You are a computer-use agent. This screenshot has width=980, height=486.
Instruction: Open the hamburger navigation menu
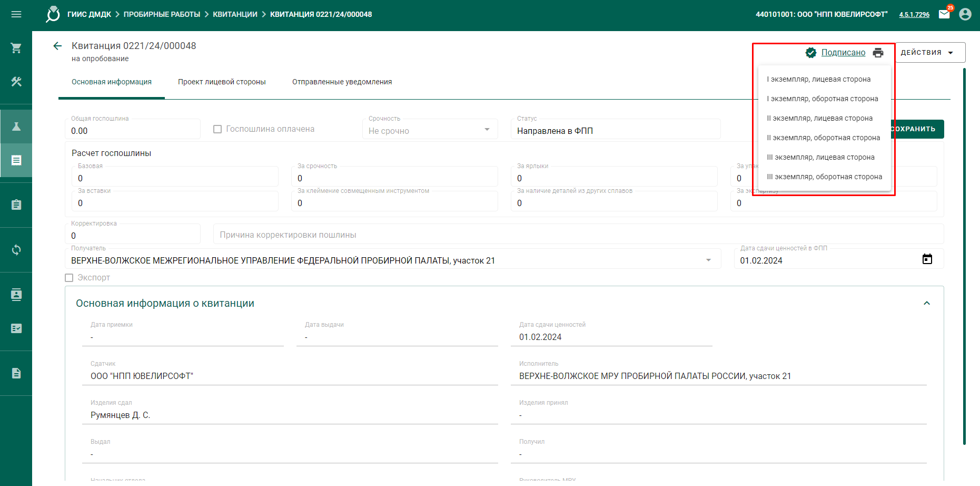(16, 14)
